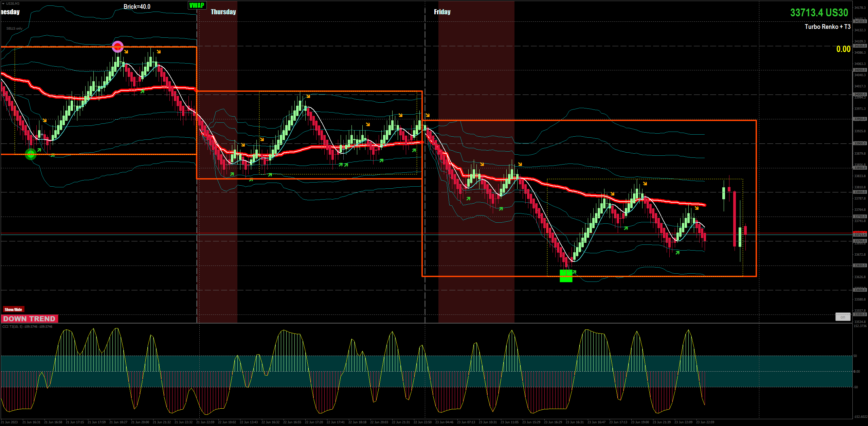
Task: Click the pink and red circle marker
Action: (x=118, y=47)
